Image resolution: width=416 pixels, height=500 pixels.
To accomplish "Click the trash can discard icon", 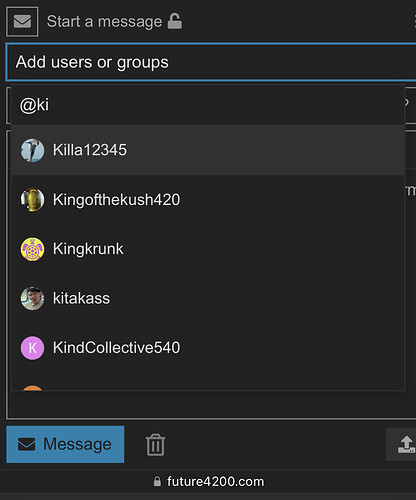I will (155, 445).
